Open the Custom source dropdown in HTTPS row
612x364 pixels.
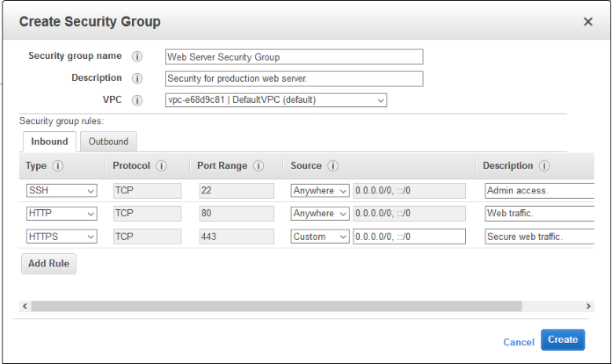pos(320,237)
